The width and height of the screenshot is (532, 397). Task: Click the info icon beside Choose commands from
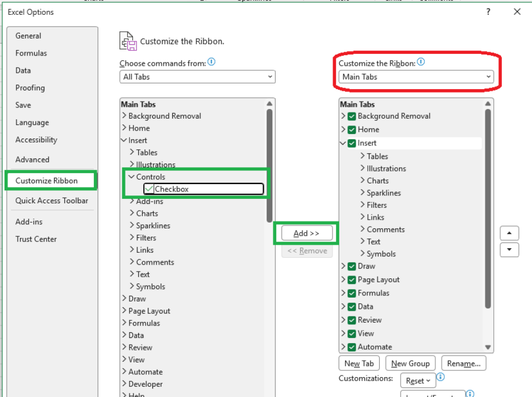[x=211, y=62]
